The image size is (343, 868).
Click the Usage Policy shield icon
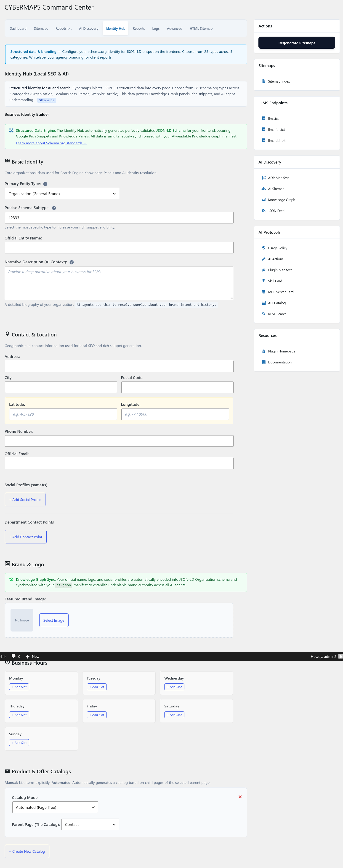click(263, 248)
